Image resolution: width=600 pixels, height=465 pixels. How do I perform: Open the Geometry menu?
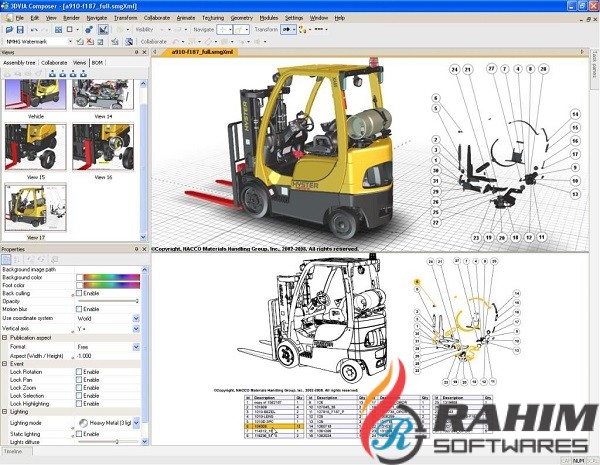pos(241,18)
